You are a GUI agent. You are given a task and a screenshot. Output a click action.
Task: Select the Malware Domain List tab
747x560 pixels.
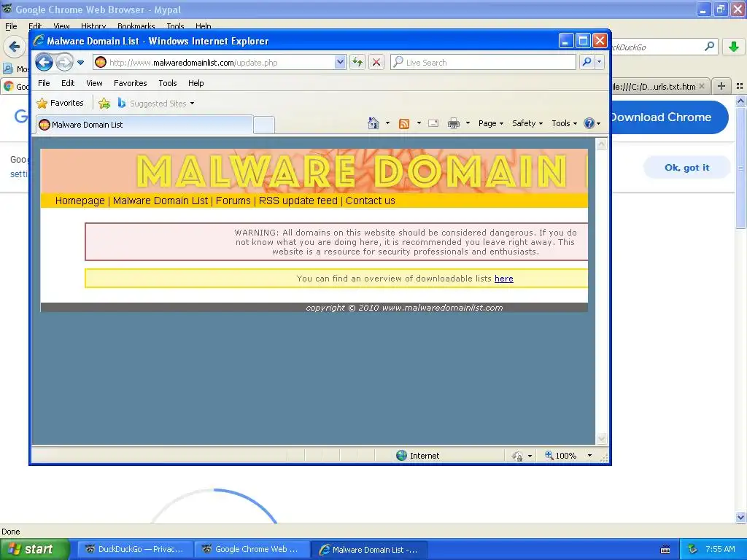point(144,125)
